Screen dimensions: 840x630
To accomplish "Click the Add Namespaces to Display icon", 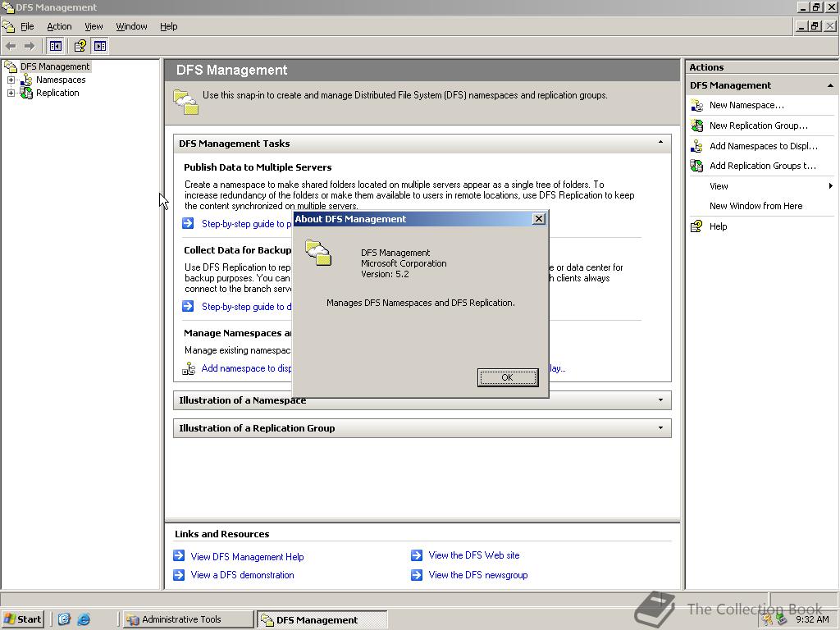I will [x=696, y=146].
